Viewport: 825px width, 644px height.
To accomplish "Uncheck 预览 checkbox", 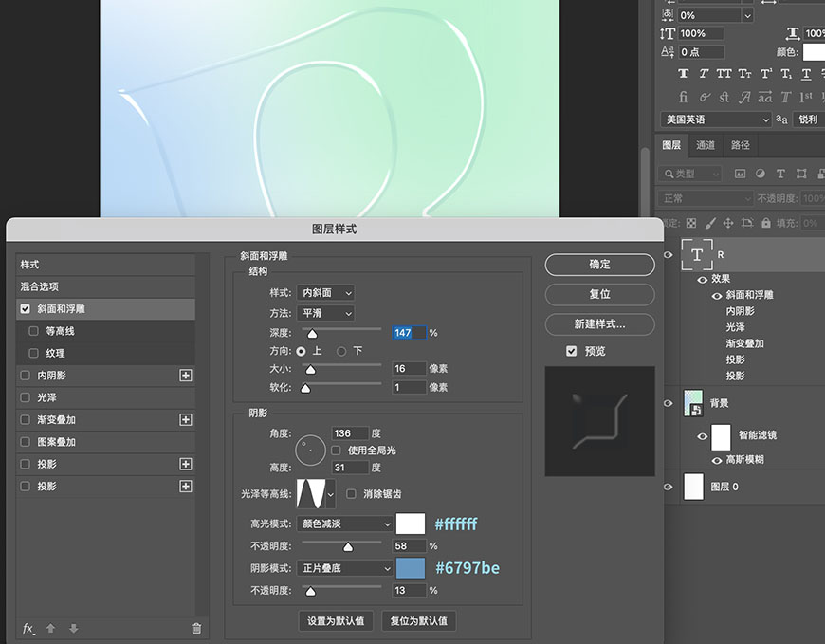I will (x=572, y=351).
